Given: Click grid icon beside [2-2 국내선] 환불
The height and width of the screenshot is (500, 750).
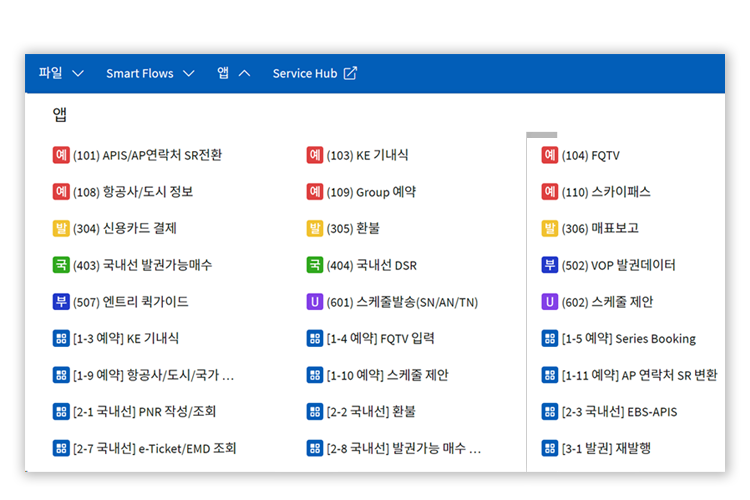Looking at the screenshot, I should tap(315, 411).
